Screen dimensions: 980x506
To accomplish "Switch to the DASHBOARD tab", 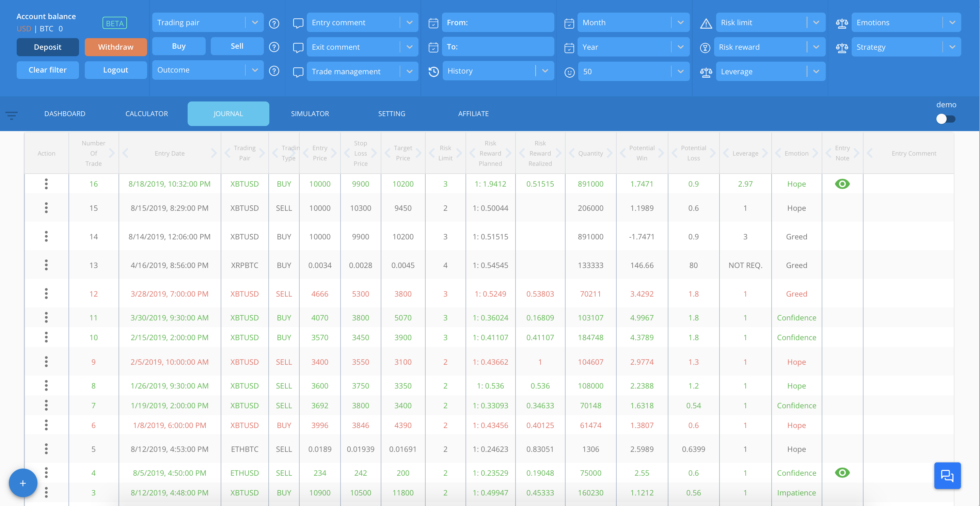I will 65,113.
